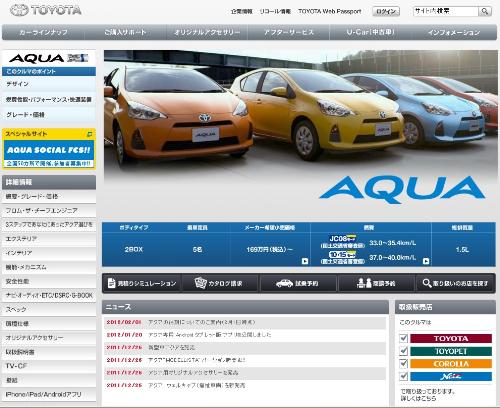Screen dimensions: 500x408
Task: Select デザイン in the sidebar
Action: click(x=49, y=84)
